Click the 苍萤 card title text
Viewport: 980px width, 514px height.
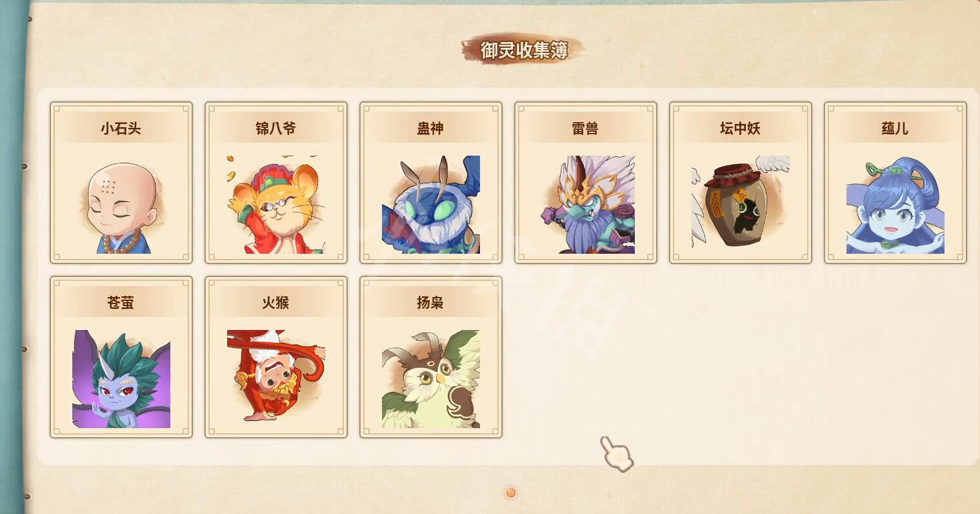coord(121,302)
